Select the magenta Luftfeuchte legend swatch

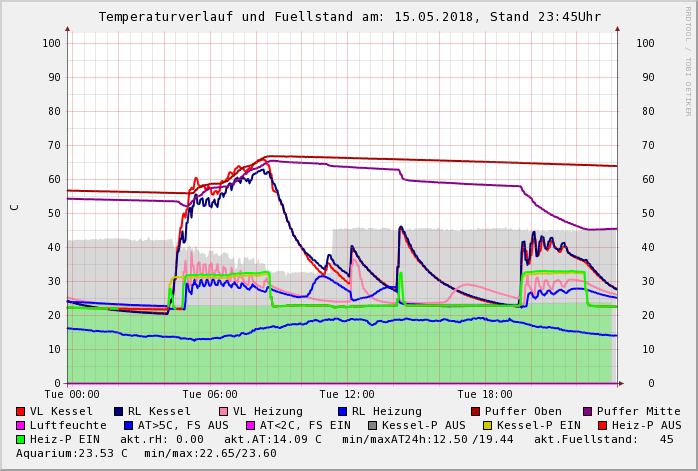click(x=21, y=425)
